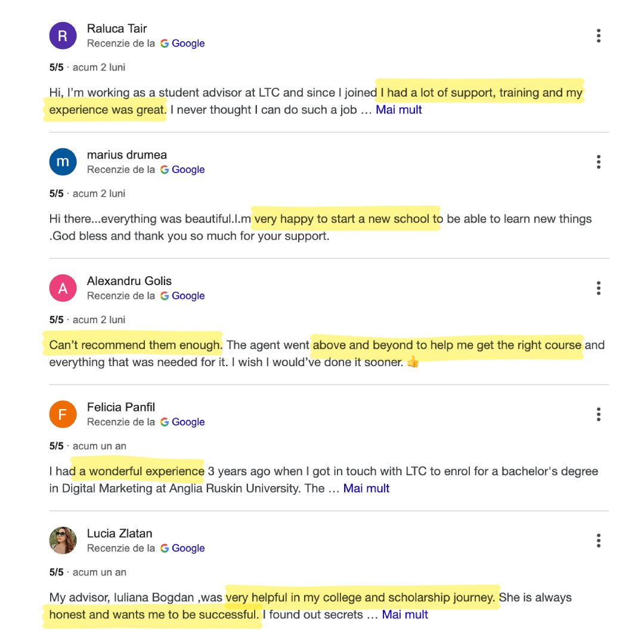Click the Google link under Lucia Zlatan
This screenshot has height=644, width=644.
(182, 548)
